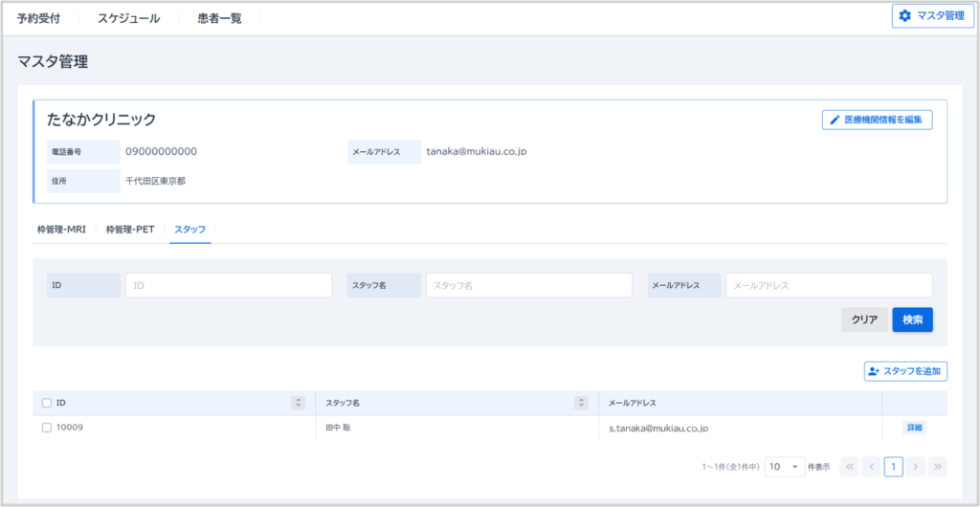Check the select-all checkbox in ID header
The width and height of the screenshot is (980, 507).
pos(47,403)
